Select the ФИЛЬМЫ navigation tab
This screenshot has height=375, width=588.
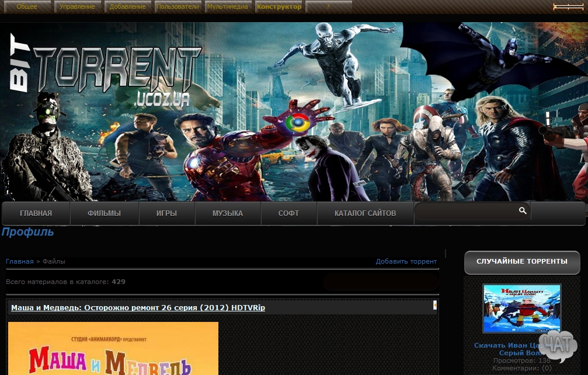pyautogui.click(x=104, y=213)
